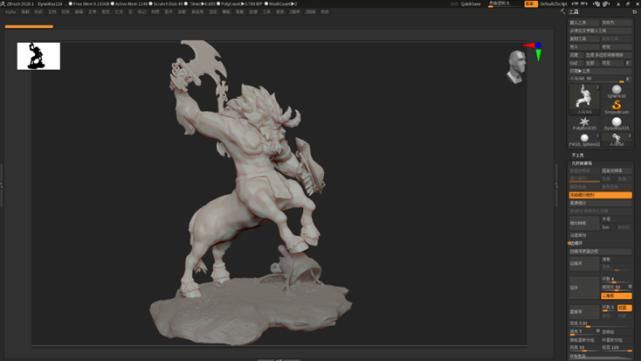This screenshot has height=361, width=641.
Task: Open the 文档 menu in the menu bar
Action: pos(52,12)
